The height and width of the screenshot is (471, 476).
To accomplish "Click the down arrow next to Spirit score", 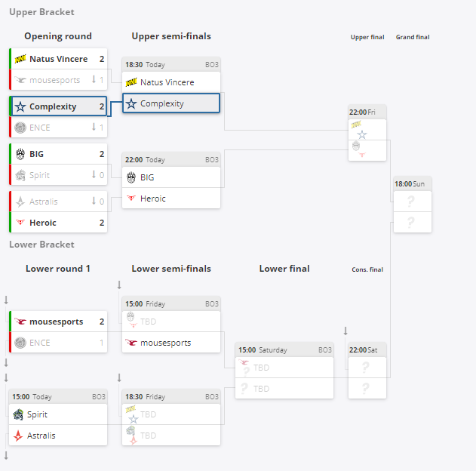I will (94, 175).
